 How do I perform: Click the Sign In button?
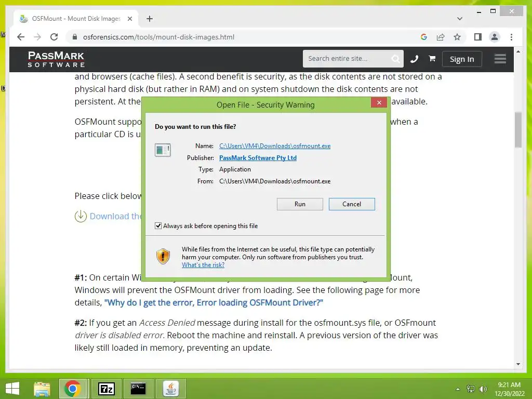462,59
